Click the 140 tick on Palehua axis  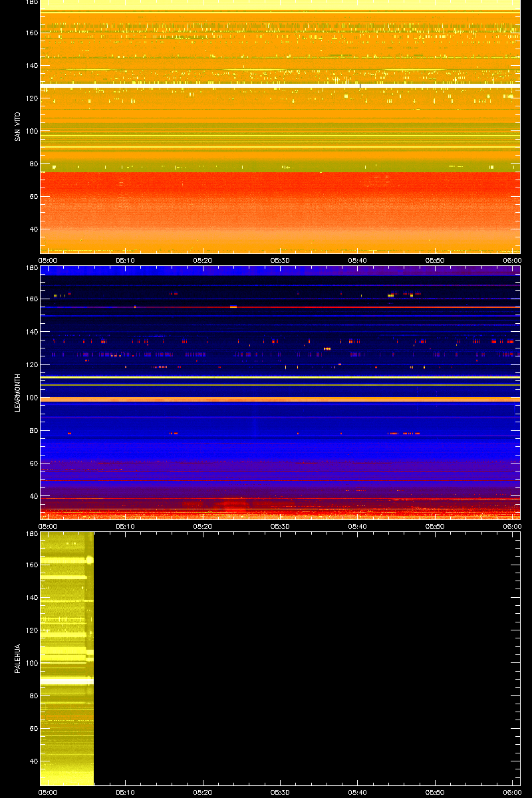tap(31, 598)
